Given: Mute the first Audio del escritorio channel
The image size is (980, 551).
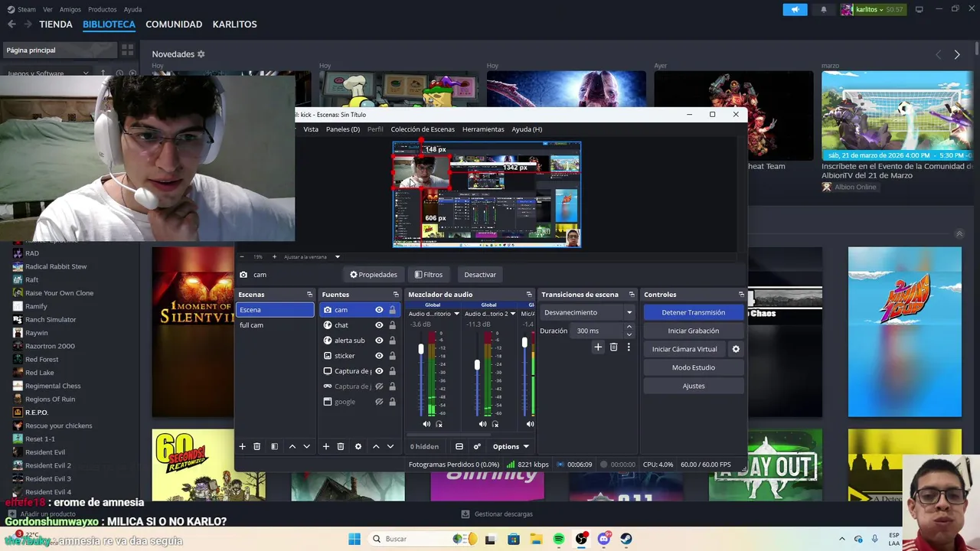Looking at the screenshot, I should pos(426,424).
